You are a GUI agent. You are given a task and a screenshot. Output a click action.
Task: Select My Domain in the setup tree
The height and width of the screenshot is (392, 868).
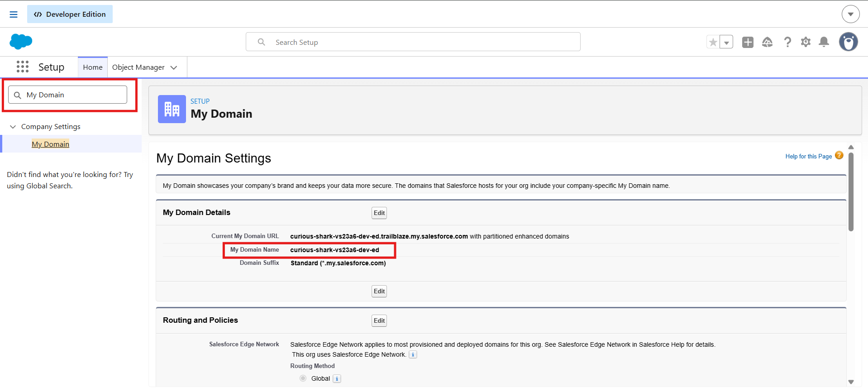click(x=50, y=144)
